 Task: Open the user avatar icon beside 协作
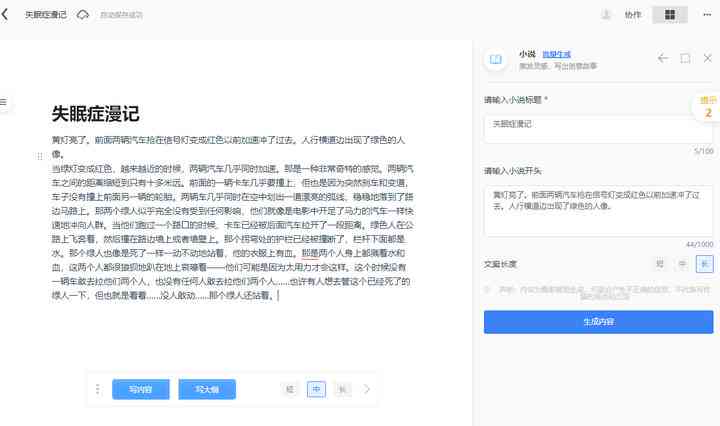tap(606, 15)
